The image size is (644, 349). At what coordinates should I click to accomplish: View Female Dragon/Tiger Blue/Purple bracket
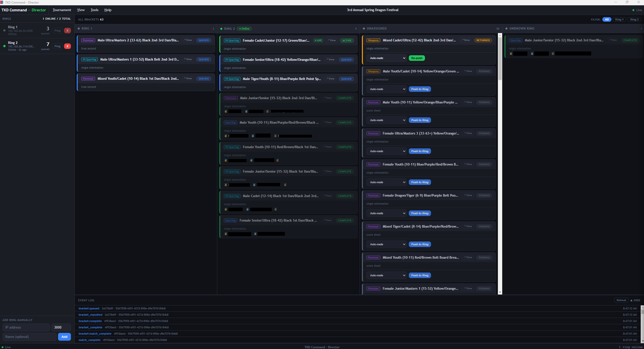coord(468,195)
